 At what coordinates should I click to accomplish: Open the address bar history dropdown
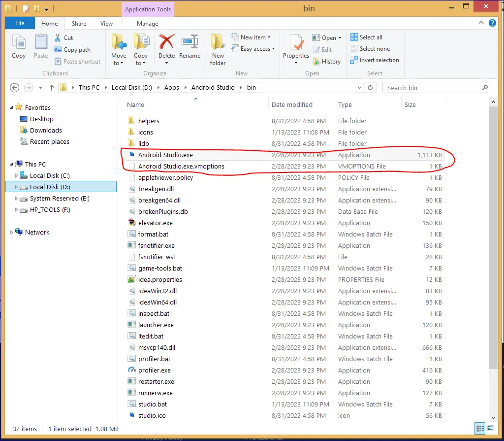pos(359,88)
